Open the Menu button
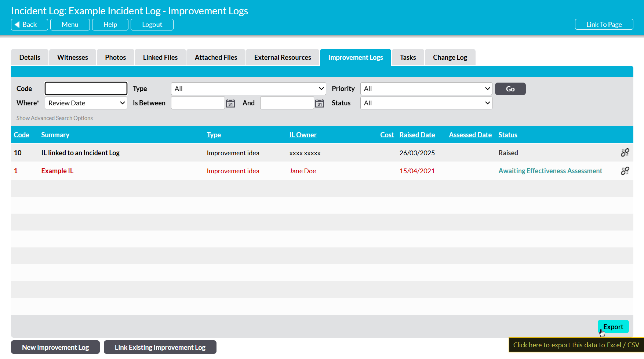 click(x=70, y=25)
